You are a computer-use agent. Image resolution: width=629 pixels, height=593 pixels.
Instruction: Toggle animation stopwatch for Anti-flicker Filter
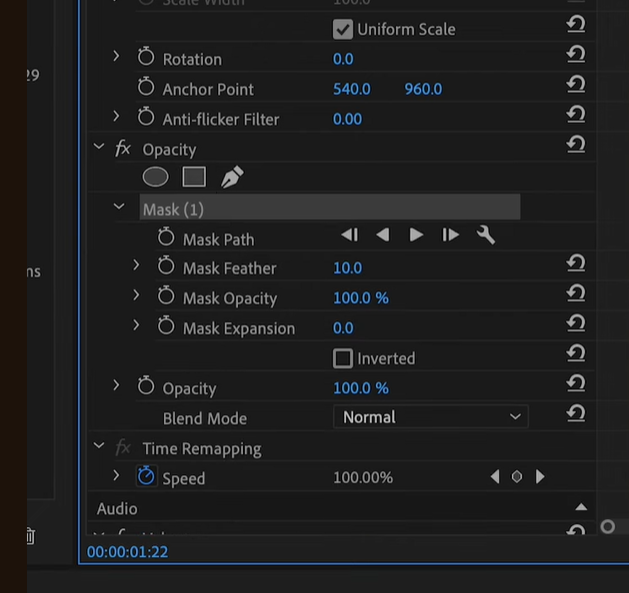point(146,116)
